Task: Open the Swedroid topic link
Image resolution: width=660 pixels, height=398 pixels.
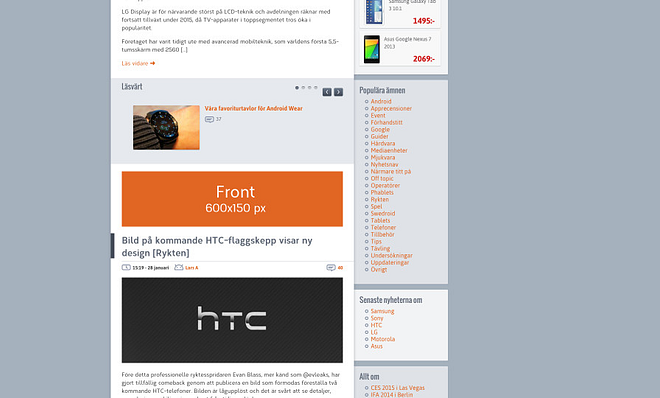Action: 383,214
